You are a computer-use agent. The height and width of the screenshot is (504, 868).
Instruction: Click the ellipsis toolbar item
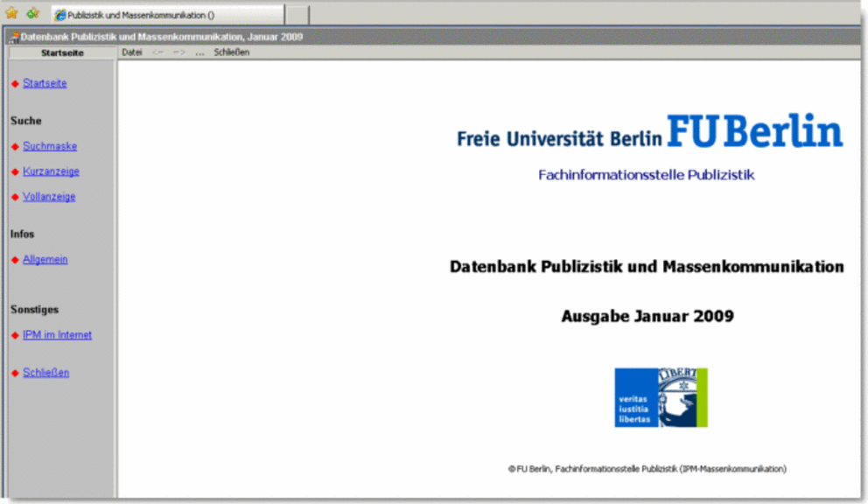(x=199, y=53)
